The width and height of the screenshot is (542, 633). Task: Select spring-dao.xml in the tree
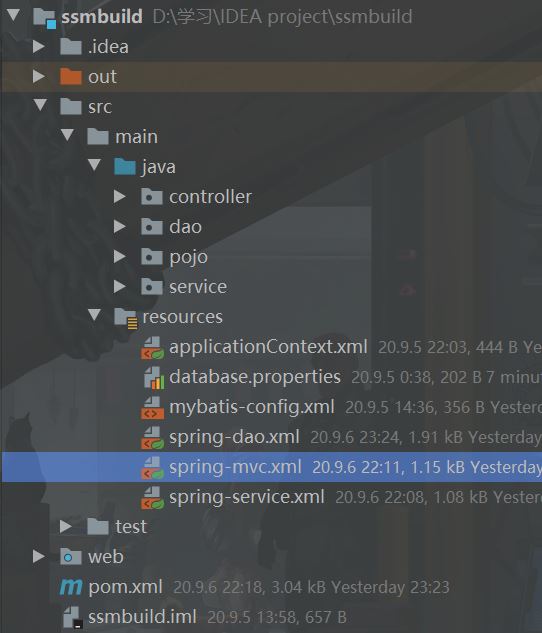point(234,437)
